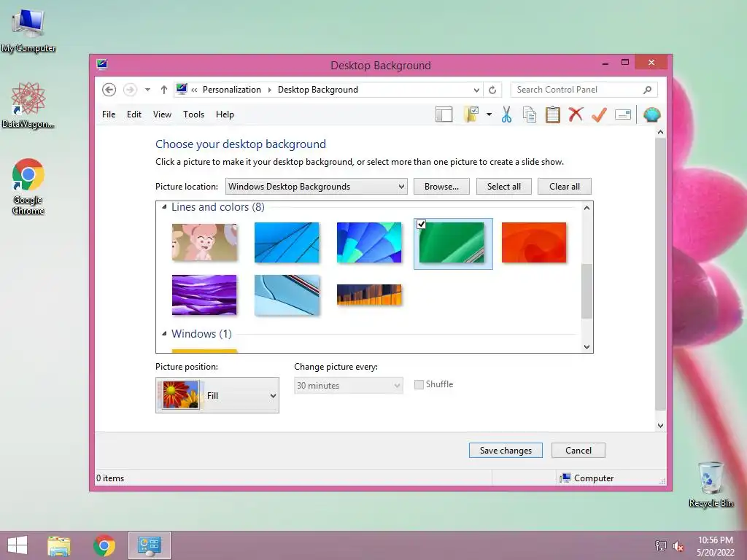Refresh the address bar location
The height and width of the screenshot is (560, 747).
[492, 90]
